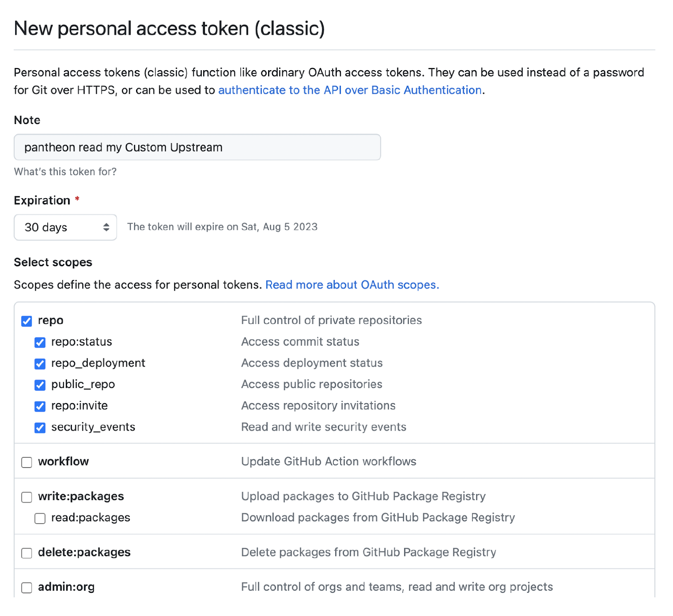Click the repo scope bold label
The width and height of the screenshot is (673, 616).
[50, 320]
